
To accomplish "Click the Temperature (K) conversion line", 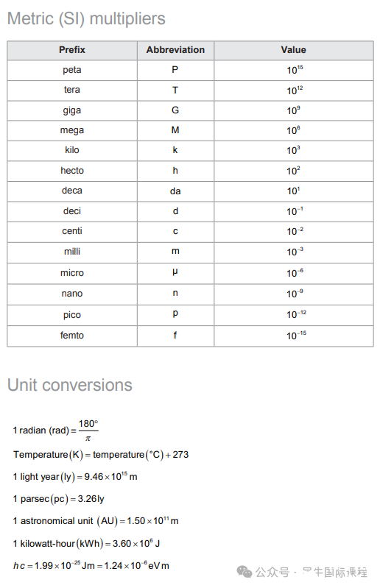I will [x=101, y=455].
